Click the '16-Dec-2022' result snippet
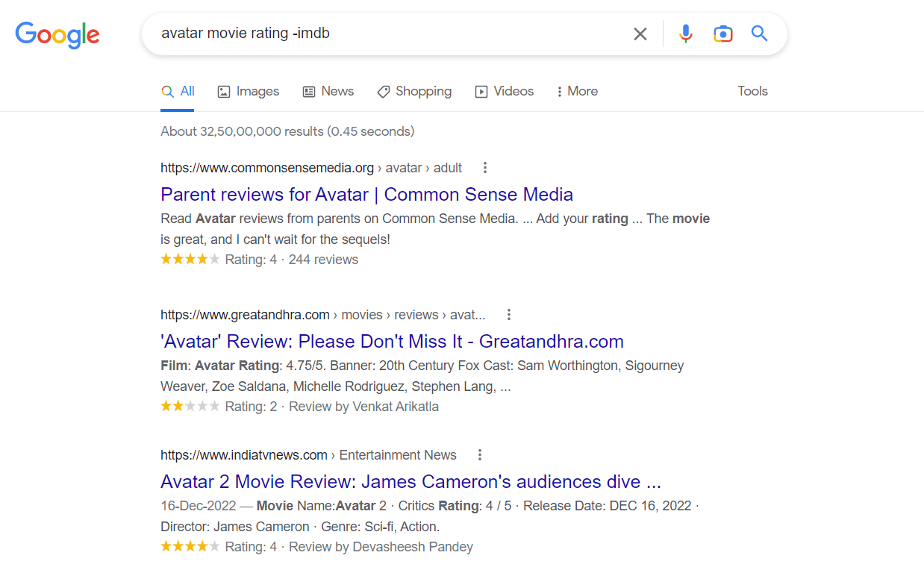The width and height of the screenshot is (924, 573). [x=430, y=516]
